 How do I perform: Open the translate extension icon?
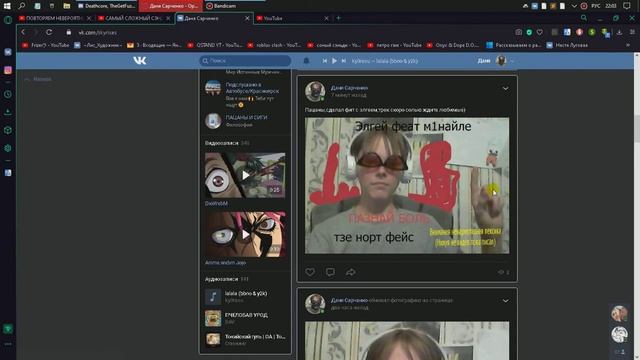(567, 32)
